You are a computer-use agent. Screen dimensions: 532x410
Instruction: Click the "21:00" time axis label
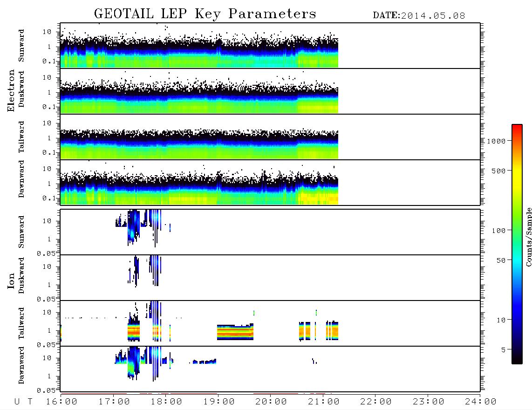pyautogui.click(x=324, y=402)
